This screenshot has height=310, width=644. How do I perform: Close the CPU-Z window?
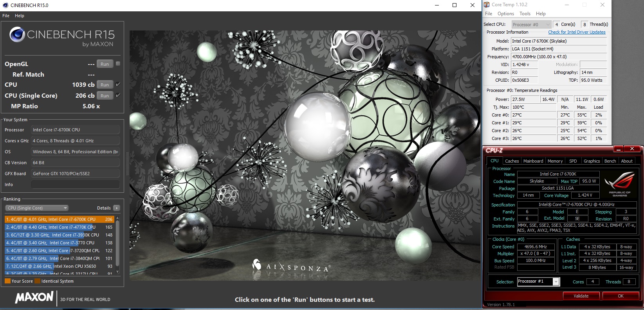[632, 149]
